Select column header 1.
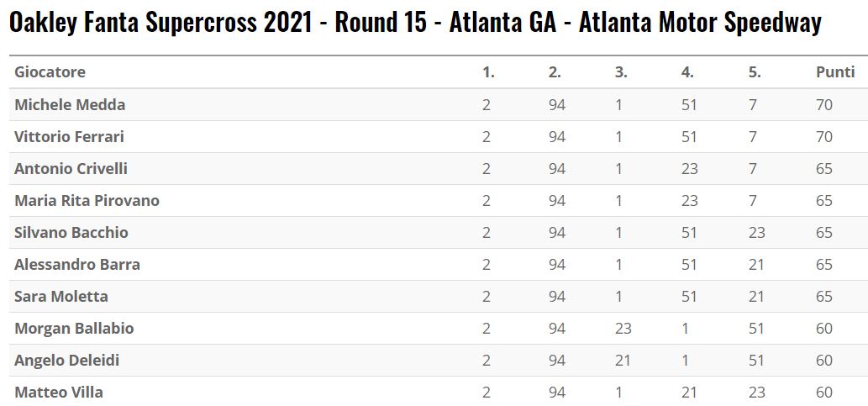The width and height of the screenshot is (868, 406). pos(488,72)
